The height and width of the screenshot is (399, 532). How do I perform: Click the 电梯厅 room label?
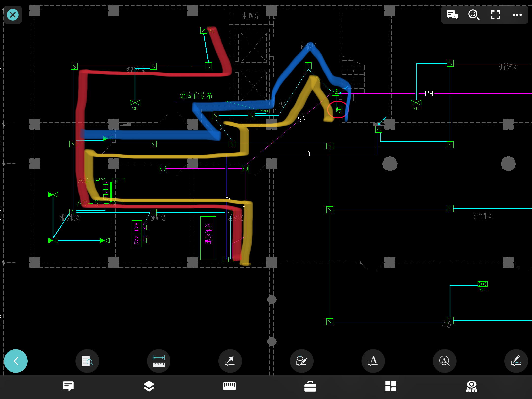pyautogui.click(x=308, y=47)
